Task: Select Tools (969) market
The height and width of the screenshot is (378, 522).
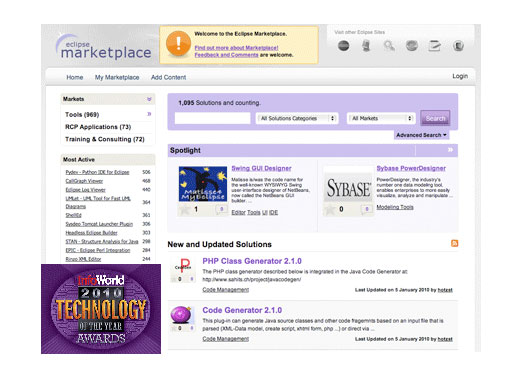Action: point(82,115)
